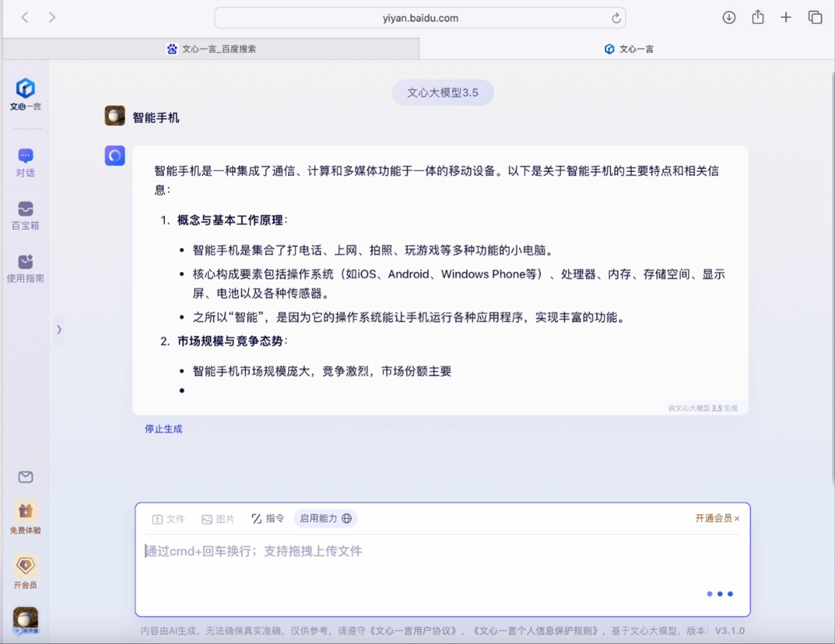The height and width of the screenshot is (644, 835).
Task: Focus the yiyan.baidu.com address bar
Action: point(419,18)
